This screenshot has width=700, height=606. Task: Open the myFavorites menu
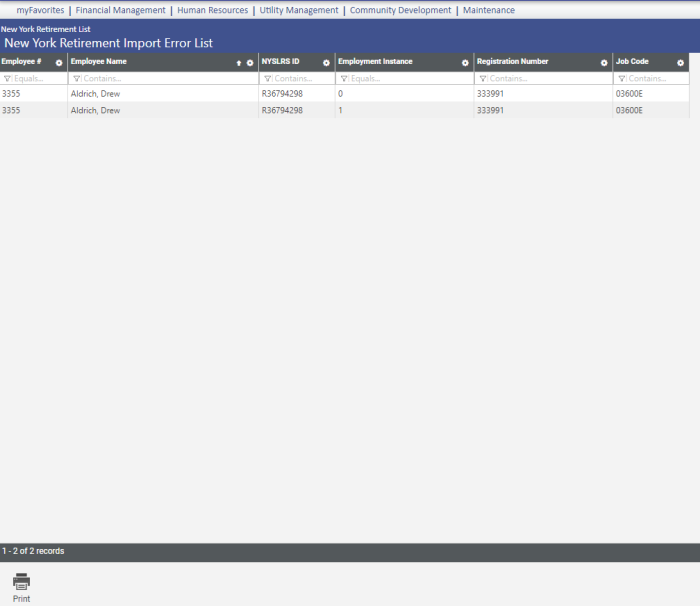(40, 10)
